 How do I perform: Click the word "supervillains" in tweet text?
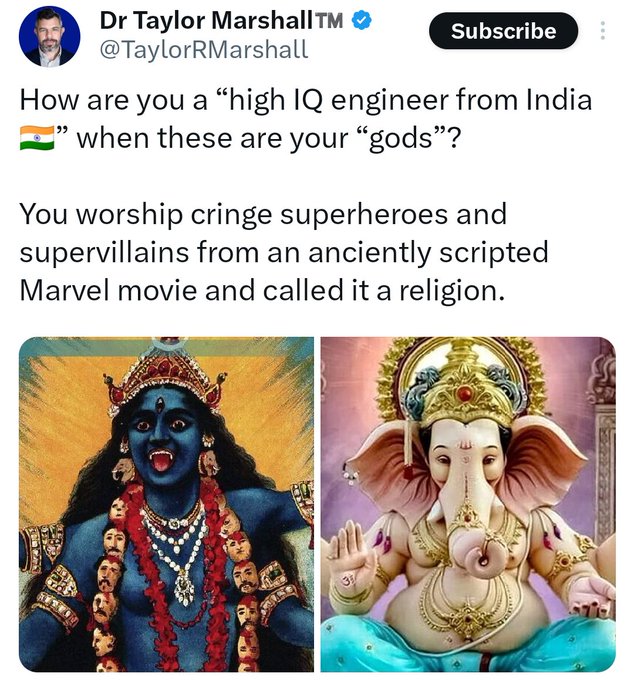coord(104,253)
